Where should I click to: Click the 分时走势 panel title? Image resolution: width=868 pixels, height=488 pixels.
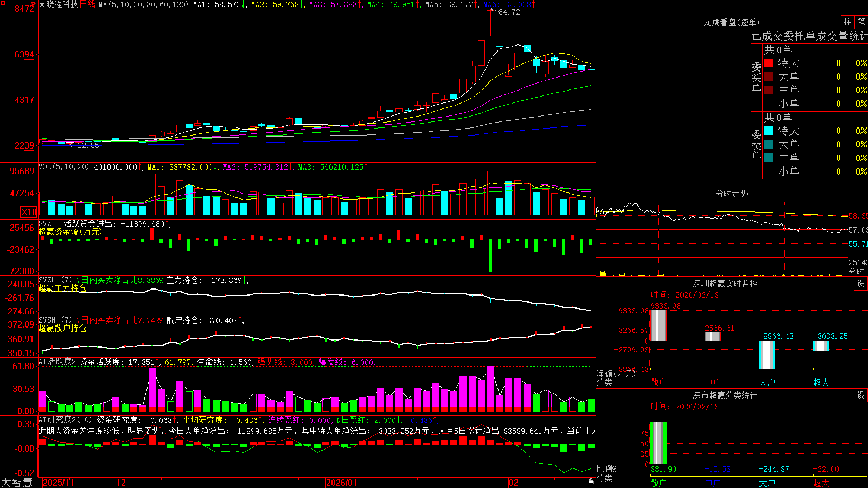(x=732, y=194)
